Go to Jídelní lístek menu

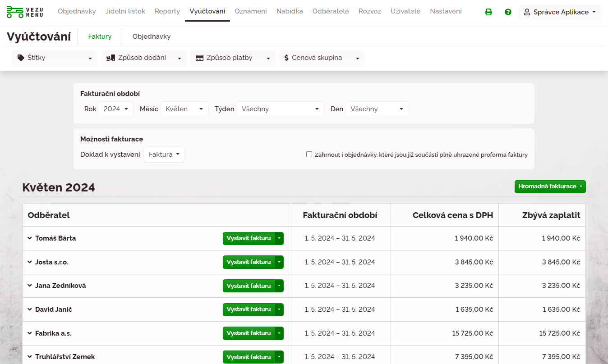pyautogui.click(x=125, y=11)
